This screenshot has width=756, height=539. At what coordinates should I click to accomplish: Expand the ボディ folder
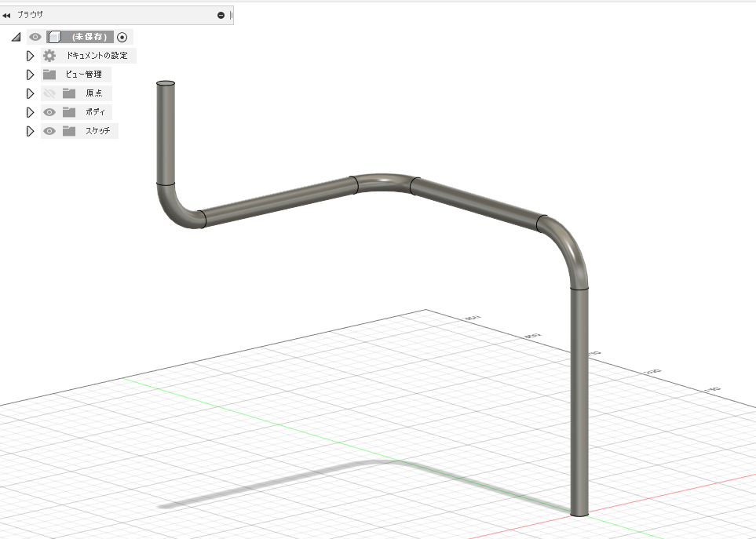(30, 112)
